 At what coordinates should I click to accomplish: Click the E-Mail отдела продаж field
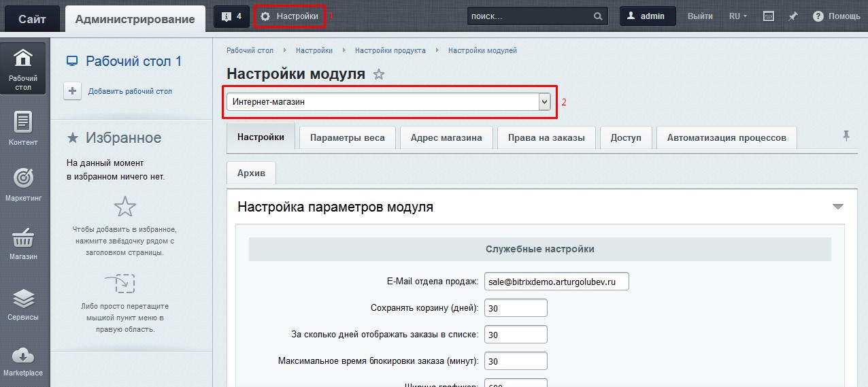point(556,282)
